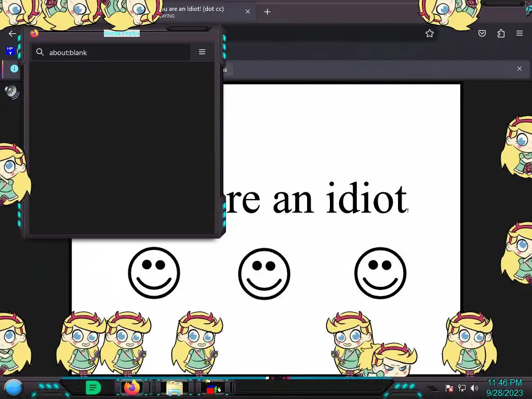The image size is (532, 399).
Task: Focus the about:blank address field
Action: click(111, 52)
